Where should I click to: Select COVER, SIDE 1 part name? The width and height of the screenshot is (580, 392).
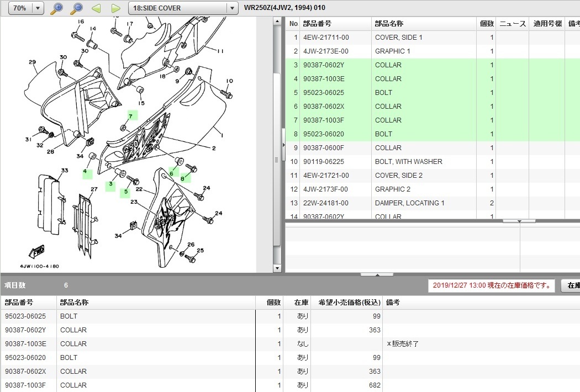tap(398, 38)
